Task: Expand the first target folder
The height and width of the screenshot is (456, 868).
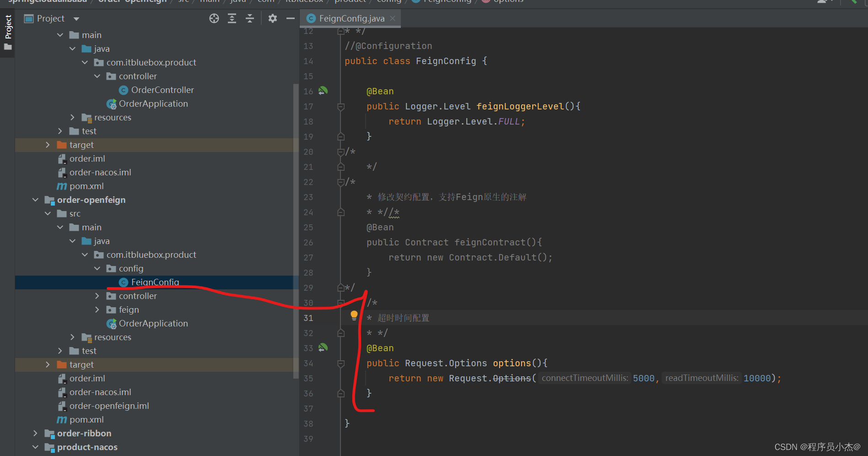Action: [x=48, y=145]
